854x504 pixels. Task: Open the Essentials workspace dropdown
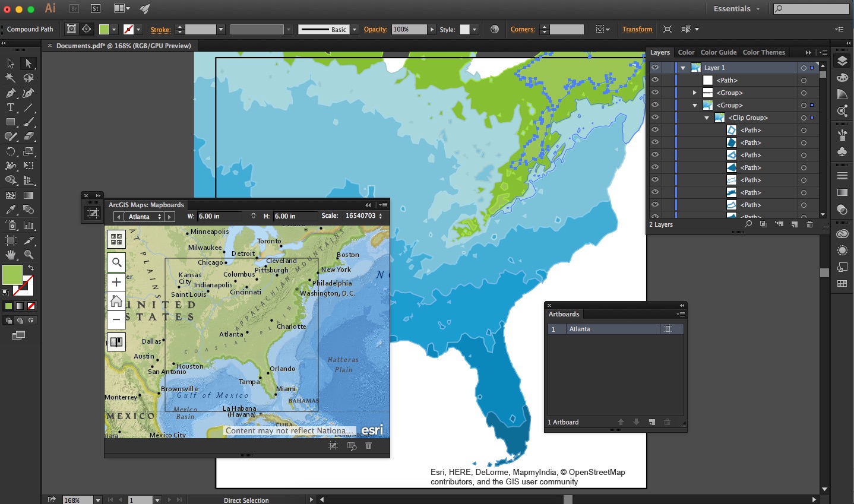736,9
